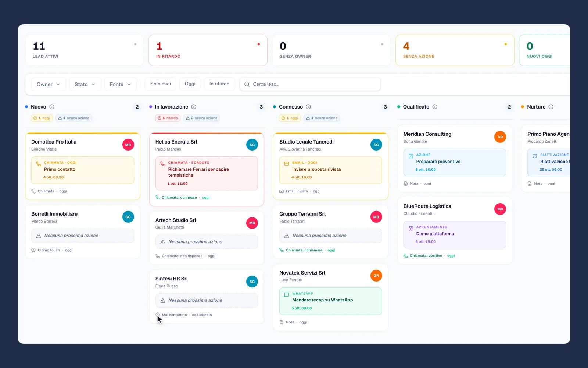Screen dimensions: 588x368
Task: Open the info icon next to Connesso
Action: (308, 107)
